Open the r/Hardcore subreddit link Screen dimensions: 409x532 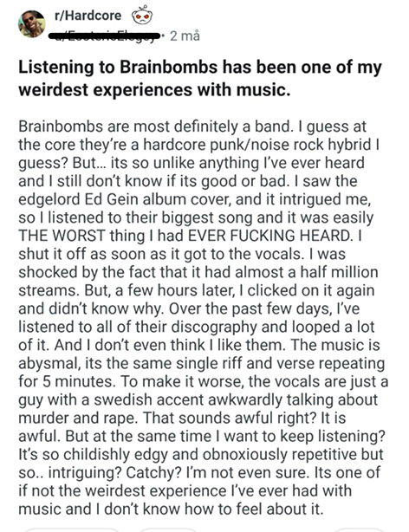pyautogui.click(x=88, y=16)
